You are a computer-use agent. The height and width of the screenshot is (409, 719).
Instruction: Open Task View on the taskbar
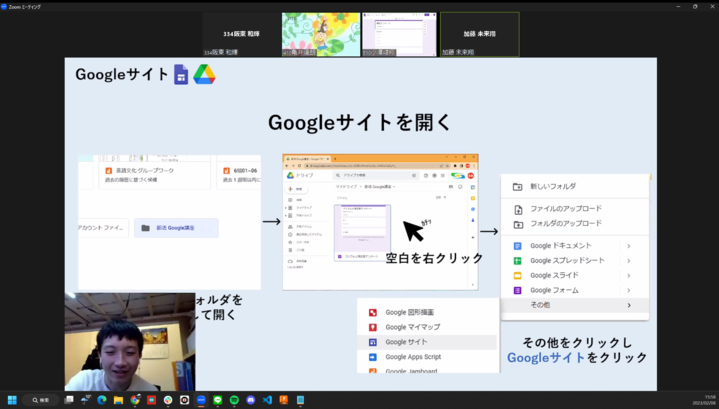coord(69,400)
